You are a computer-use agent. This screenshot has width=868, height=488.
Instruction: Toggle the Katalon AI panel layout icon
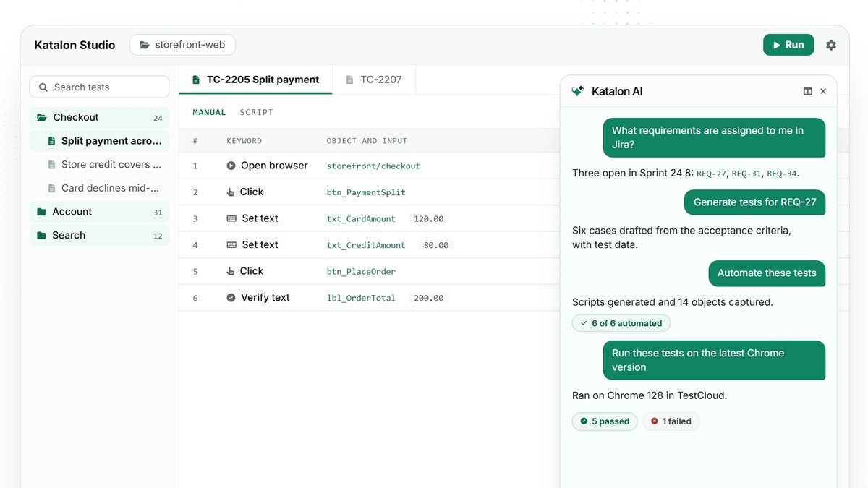(808, 91)
